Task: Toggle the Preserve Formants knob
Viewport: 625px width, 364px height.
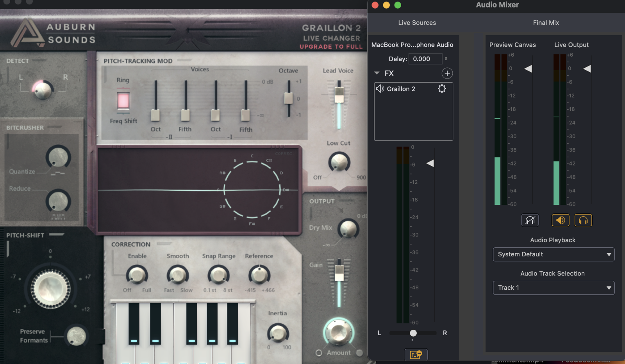Action: point(76,336)
